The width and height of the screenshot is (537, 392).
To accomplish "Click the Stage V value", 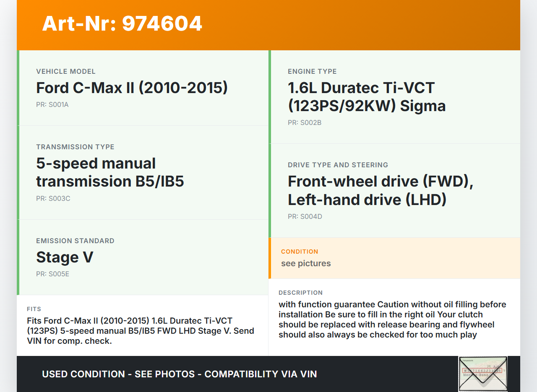I will click(65, 257).
